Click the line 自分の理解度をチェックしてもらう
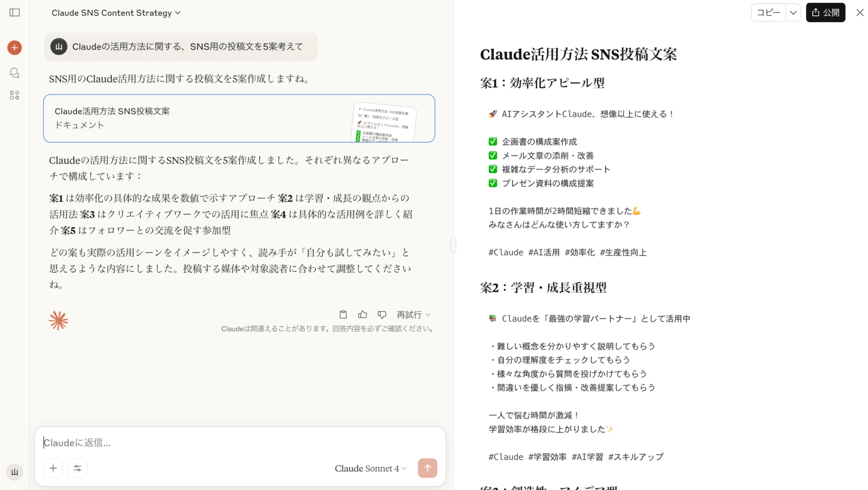 pos(559,360)
